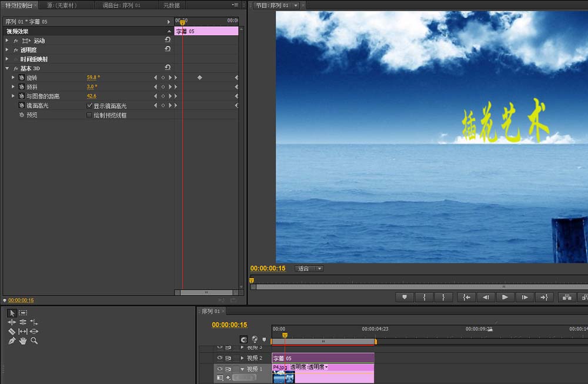Pick the Hand tool

(23, 340)
